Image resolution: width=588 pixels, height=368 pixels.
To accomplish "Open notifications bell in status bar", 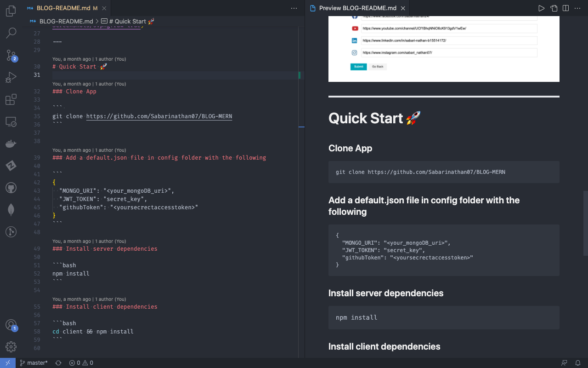I will [x=578, y=363].
